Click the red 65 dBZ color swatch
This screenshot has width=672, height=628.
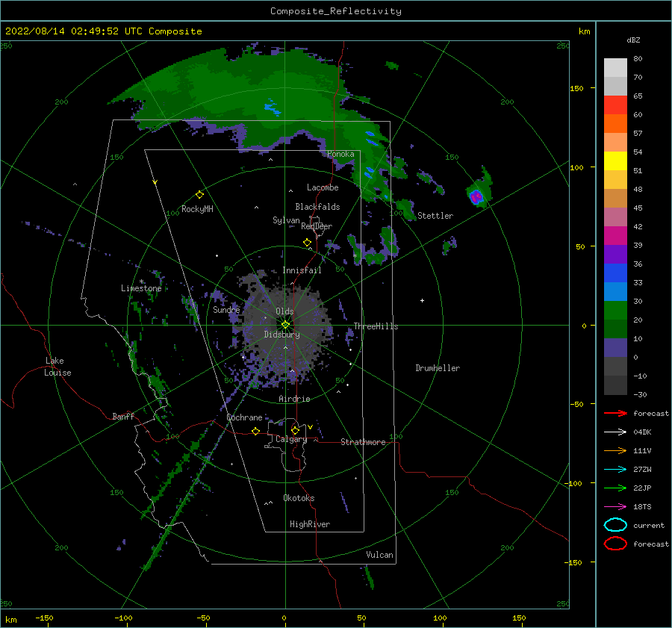point(615,105)
